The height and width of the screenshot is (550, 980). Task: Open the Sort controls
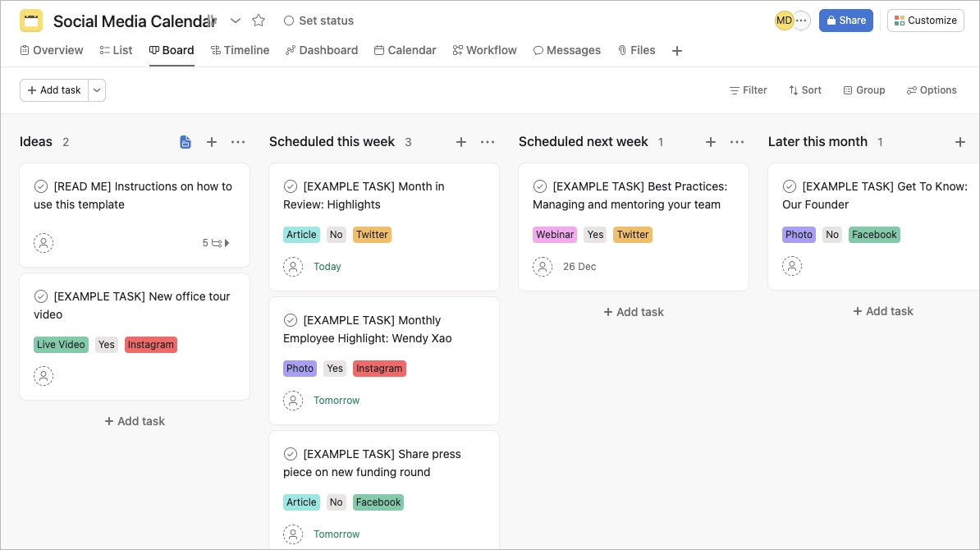[x=804, y=90]
